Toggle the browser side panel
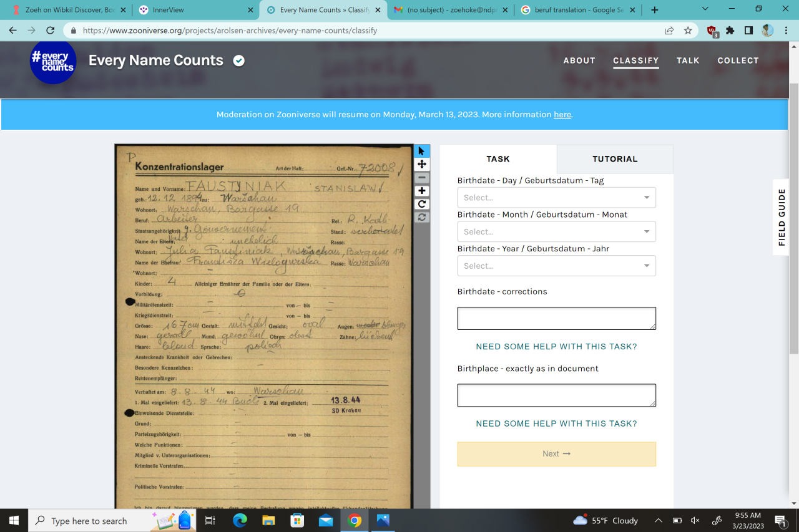 point(748,30)
